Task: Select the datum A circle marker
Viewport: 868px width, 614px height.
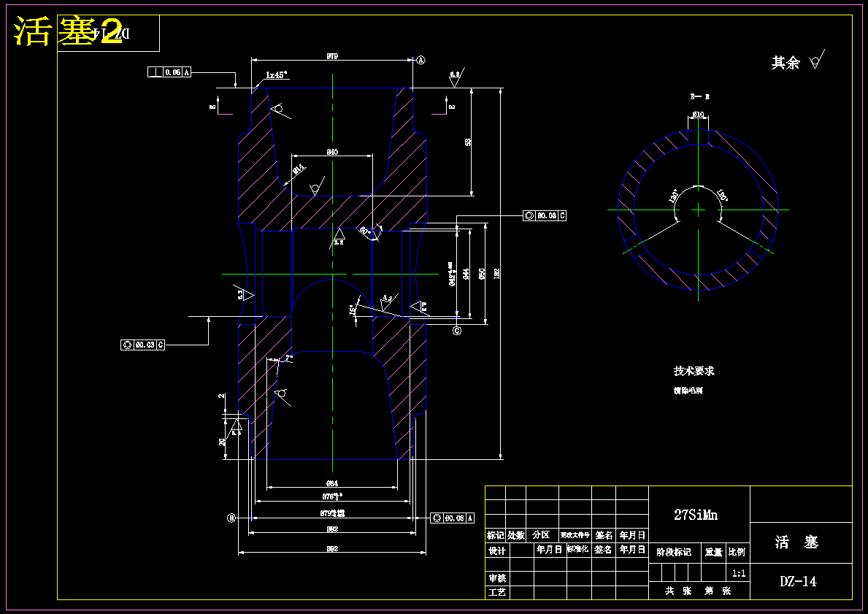Action: [x=420, y=61]
